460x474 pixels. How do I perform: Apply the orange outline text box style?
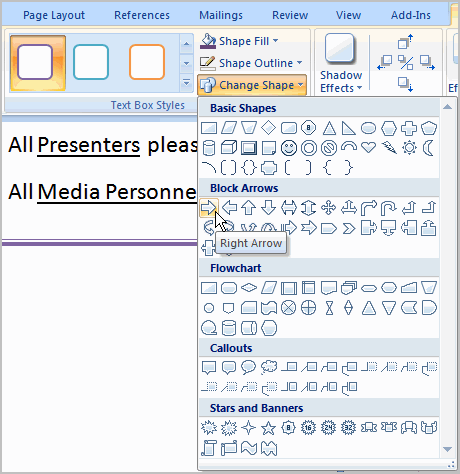[147, 62]
